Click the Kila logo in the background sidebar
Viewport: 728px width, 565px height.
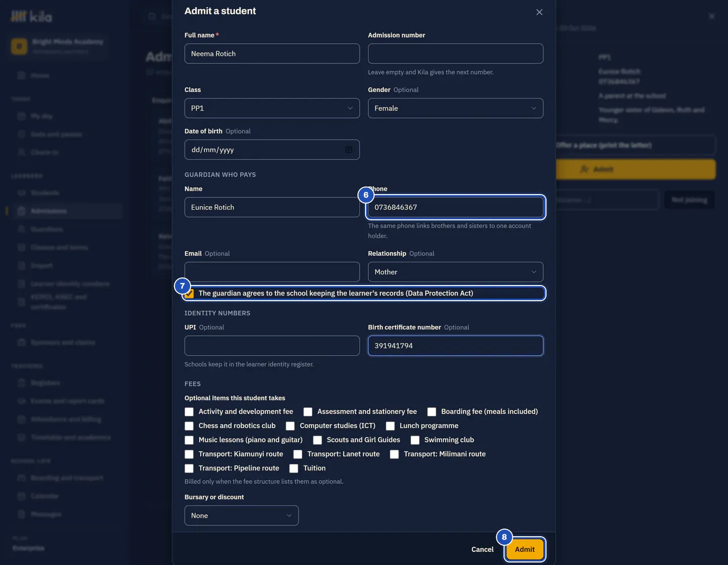tap(31, 17)
